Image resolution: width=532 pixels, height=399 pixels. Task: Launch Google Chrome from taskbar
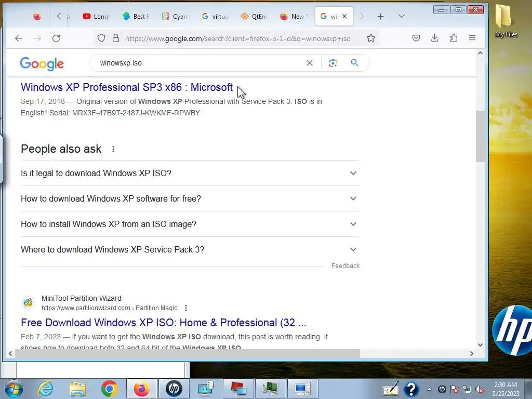point(109,389)
